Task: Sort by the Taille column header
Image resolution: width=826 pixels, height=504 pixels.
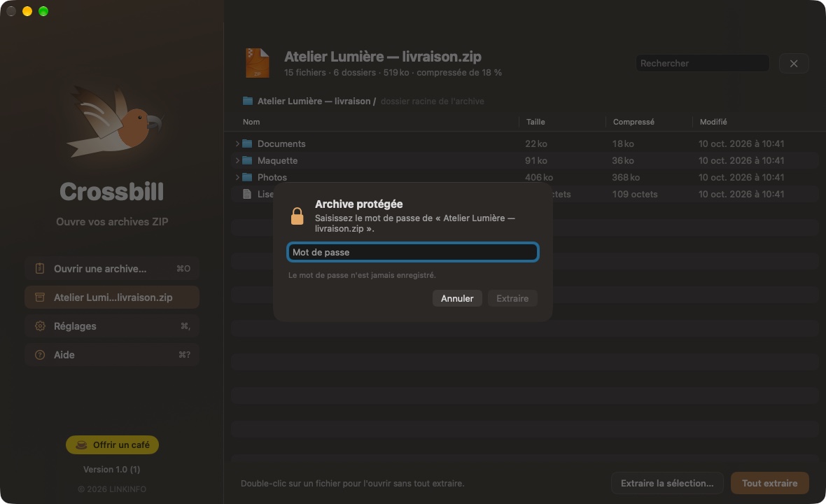Action: click(535, 122)
